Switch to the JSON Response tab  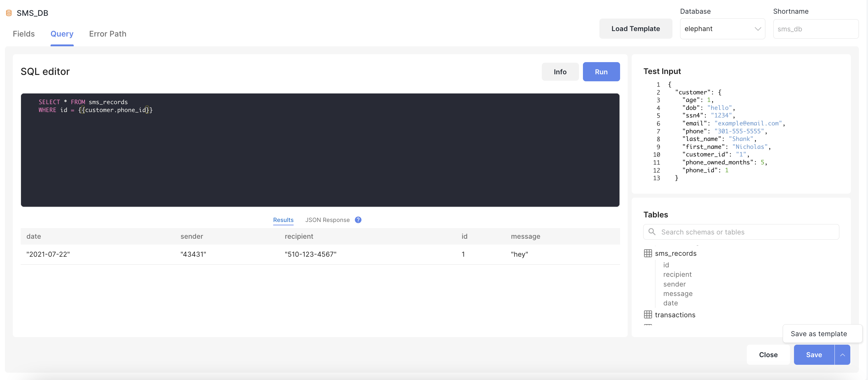(327, 220)
